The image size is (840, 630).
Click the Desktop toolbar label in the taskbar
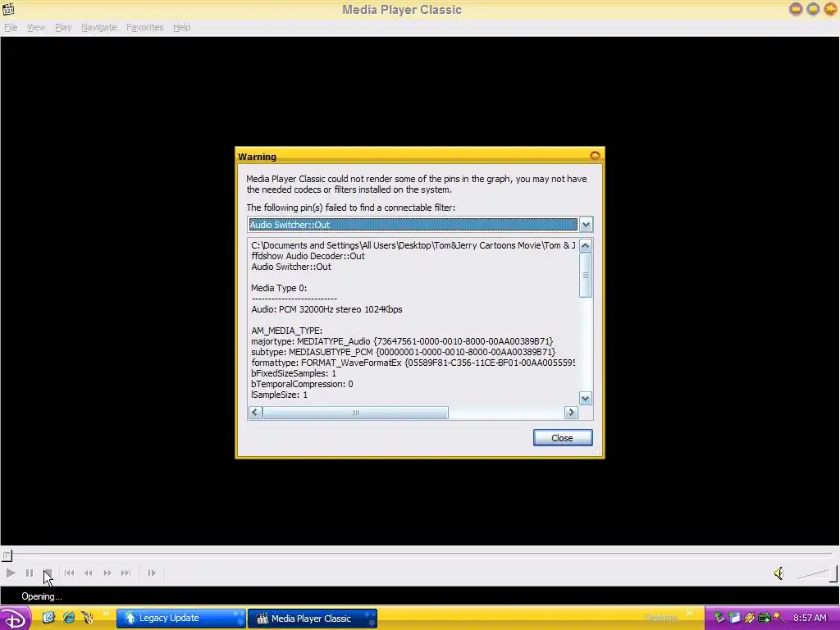point(661,618)
